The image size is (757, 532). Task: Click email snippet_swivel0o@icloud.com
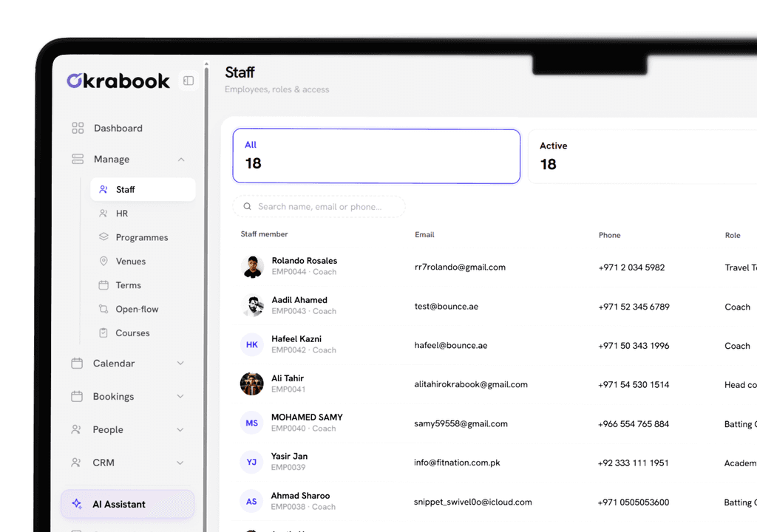pos(473,502)
